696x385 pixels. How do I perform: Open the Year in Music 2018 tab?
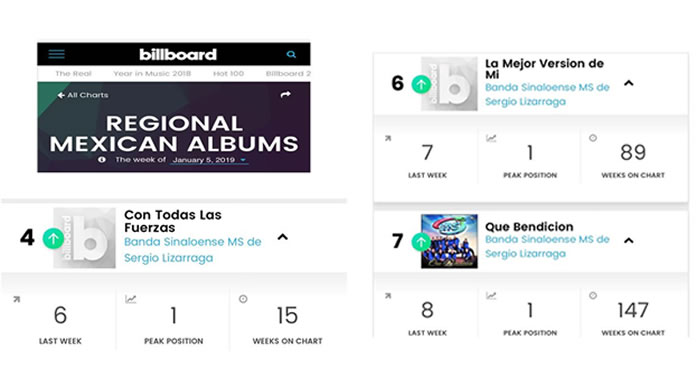[152, 74]
